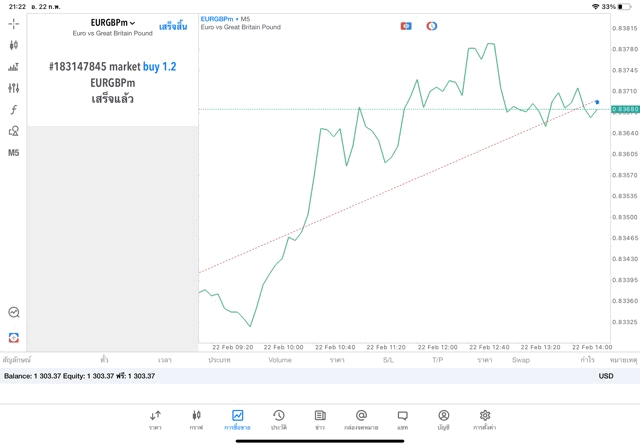Sort by สัญลักษณ์ symbol column
This screenshot has width=640, height=447.
click(17, 360)
